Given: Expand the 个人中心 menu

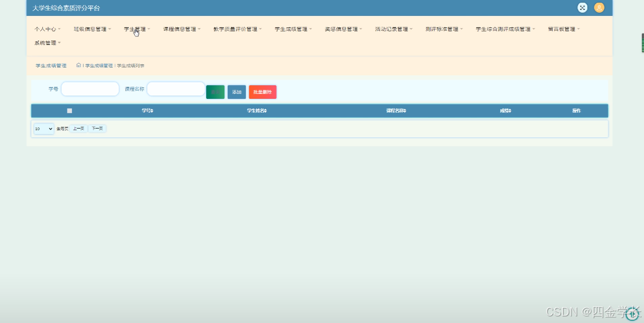Looking at the screenshot, I should click(x=47, y=29).
